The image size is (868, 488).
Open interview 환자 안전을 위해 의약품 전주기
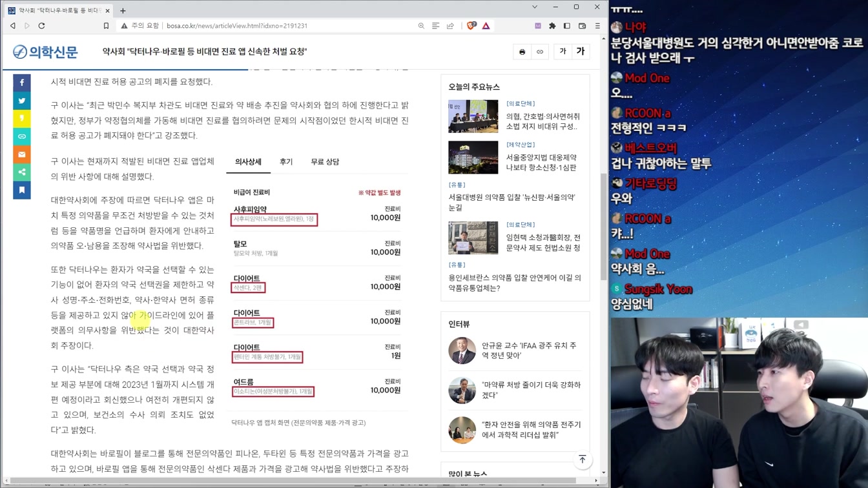tap(531, 430)
